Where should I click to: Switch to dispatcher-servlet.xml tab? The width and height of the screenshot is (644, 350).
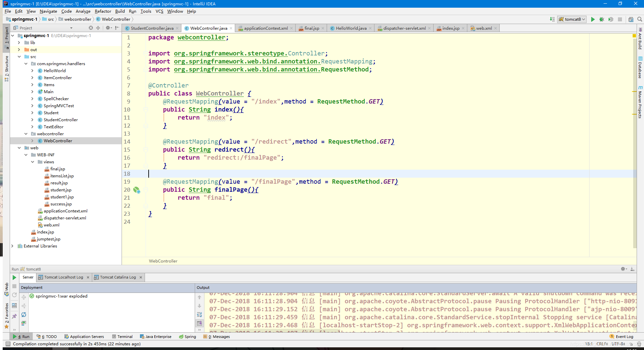405,28
